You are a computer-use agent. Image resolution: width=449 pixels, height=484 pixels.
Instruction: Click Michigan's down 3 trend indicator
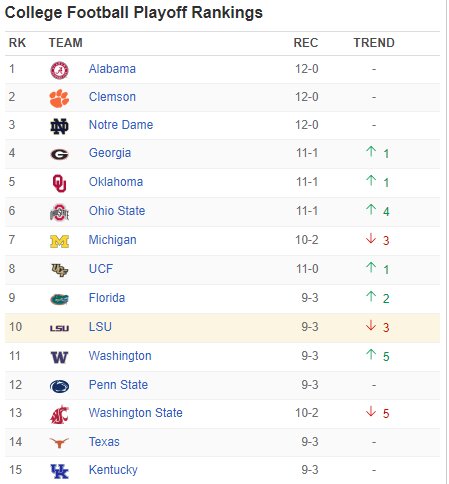pyautogui.click(x=377, y=240)
